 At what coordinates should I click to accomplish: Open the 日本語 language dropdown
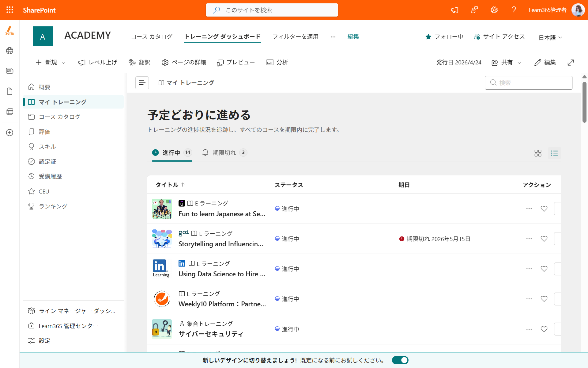coord(550,37)
